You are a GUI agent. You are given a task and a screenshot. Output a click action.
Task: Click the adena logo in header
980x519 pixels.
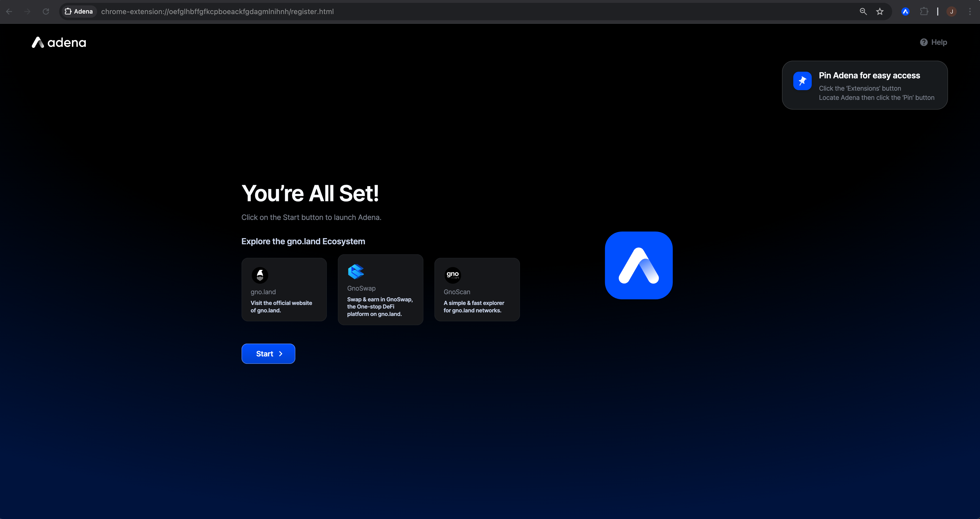59,43
